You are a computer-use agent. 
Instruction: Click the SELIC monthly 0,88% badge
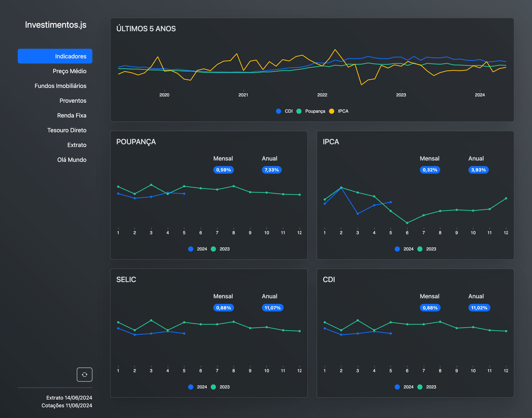[223, 308]
